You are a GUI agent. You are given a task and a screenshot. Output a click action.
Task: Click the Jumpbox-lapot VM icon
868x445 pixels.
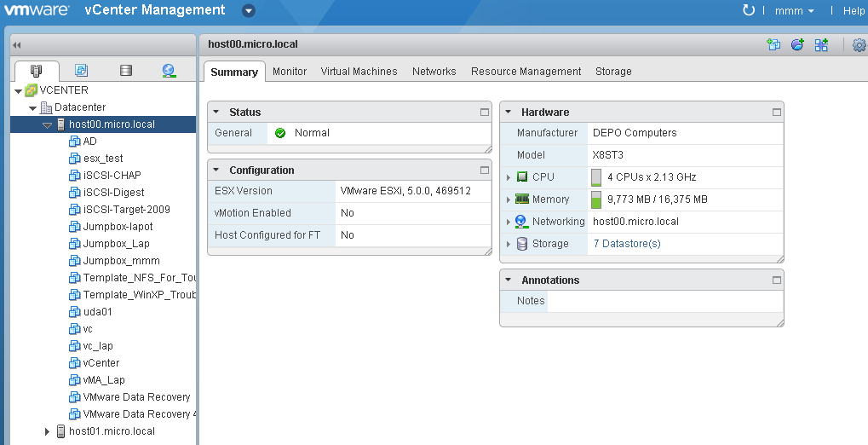75,227
